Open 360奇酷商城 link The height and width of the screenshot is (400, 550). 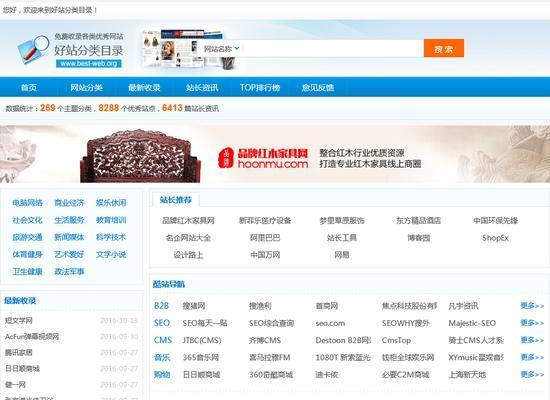tap(271, 375)
